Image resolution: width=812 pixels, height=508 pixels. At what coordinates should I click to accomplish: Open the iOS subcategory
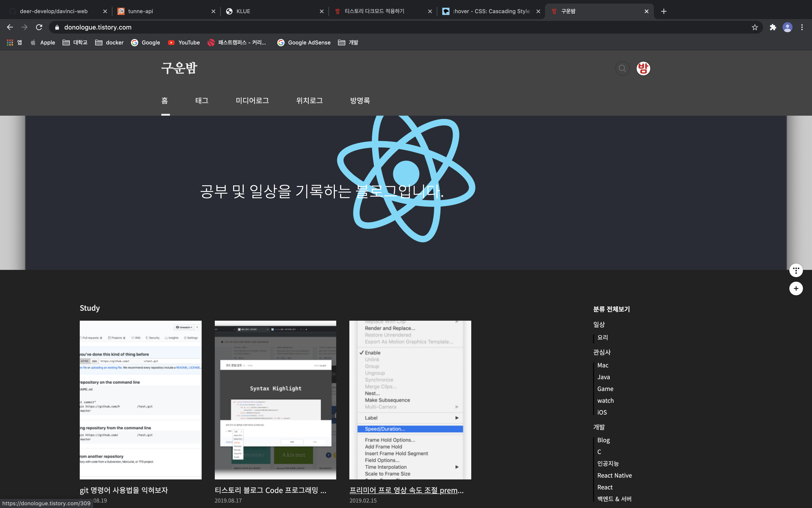point(602,412)
